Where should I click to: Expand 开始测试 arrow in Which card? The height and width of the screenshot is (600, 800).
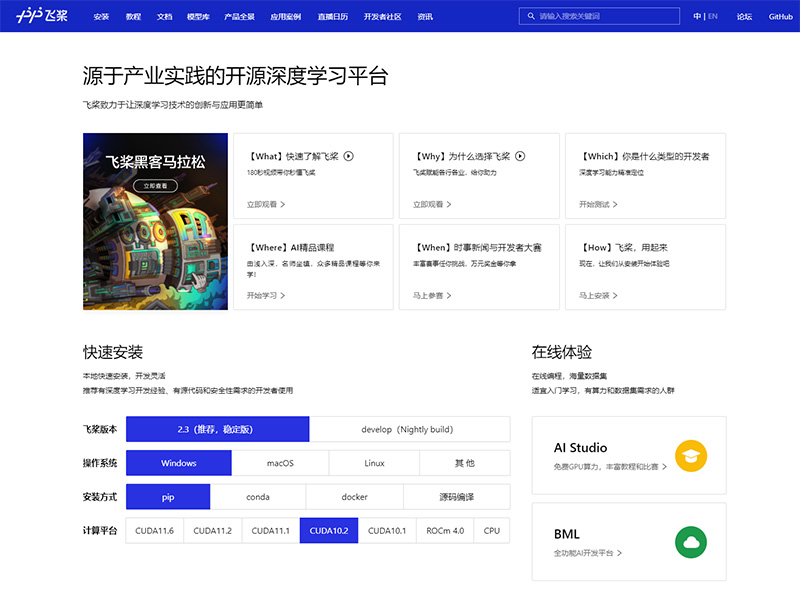(614, 205)
